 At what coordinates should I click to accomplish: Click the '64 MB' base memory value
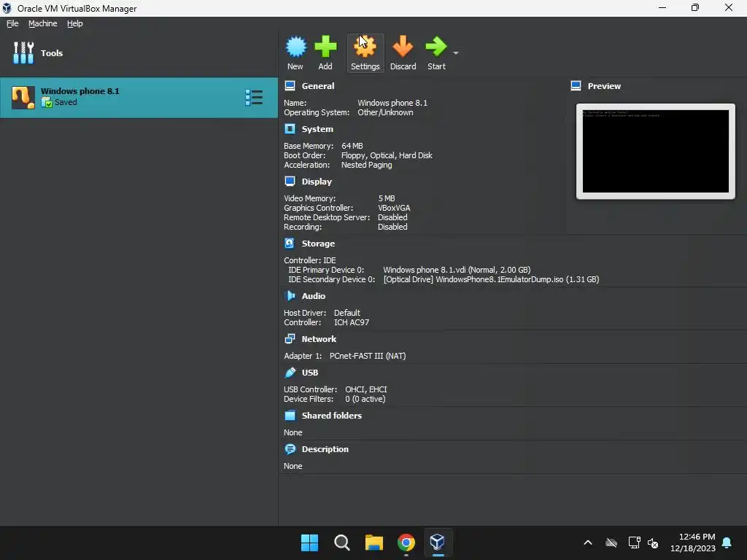(352, 146)
